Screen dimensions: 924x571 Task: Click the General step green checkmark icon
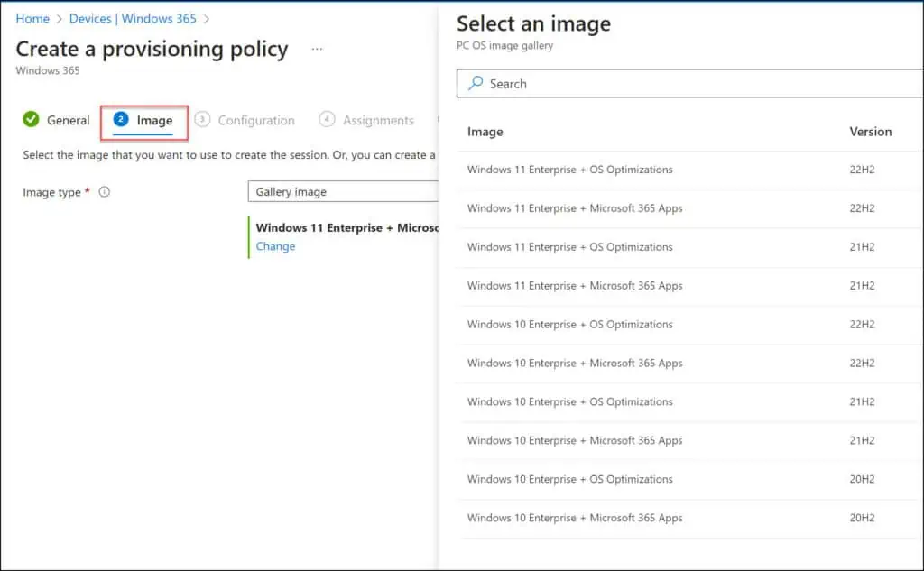click(x=31, y=120)
